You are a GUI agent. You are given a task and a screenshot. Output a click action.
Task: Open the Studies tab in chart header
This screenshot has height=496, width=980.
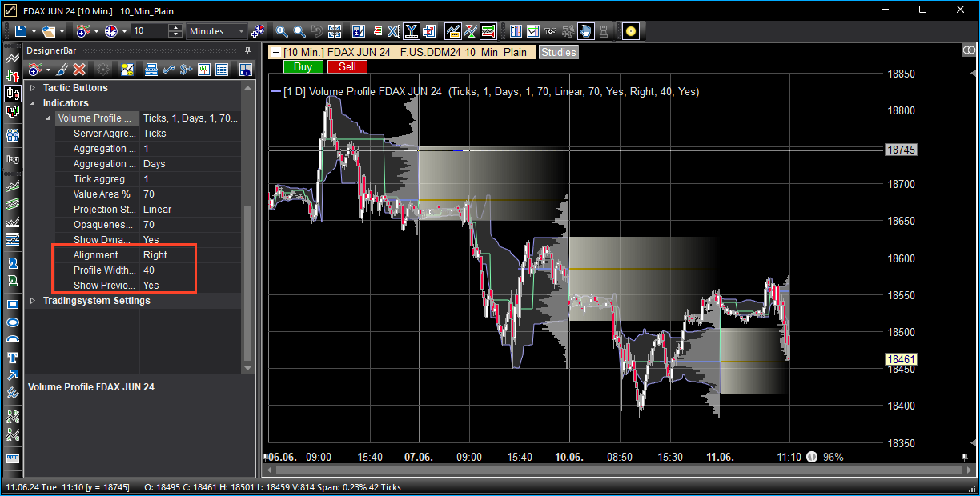point(558,53)
